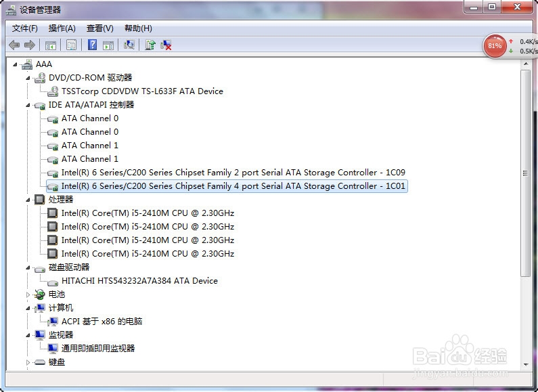The width and height of the screenshot is (538, 392).
Task: Click the vertical scrollbar thumb
Action: [526, 173]
